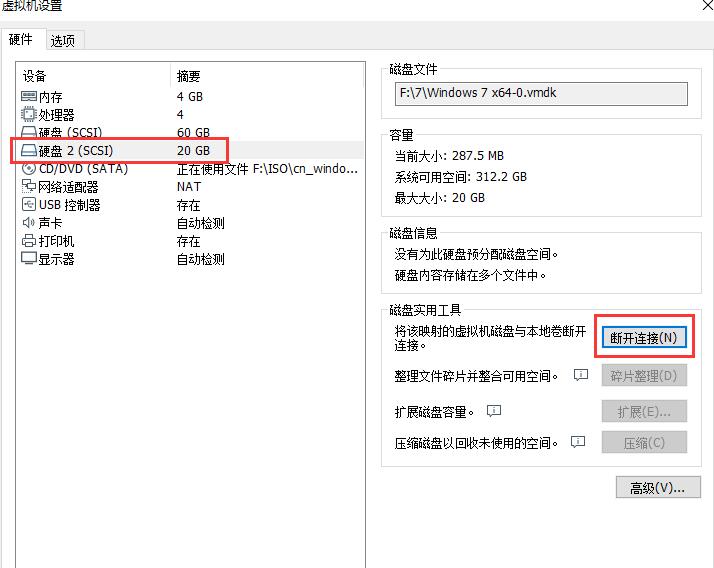
Task: Click the USB controller (USB 控制器) icon
Action: (x=29, y=205)
